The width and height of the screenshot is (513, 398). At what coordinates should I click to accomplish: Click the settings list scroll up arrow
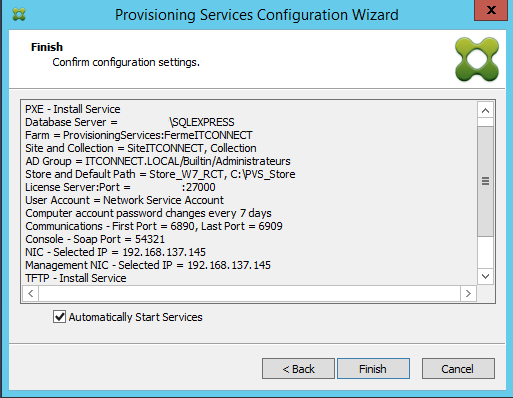tap(485, 110)
